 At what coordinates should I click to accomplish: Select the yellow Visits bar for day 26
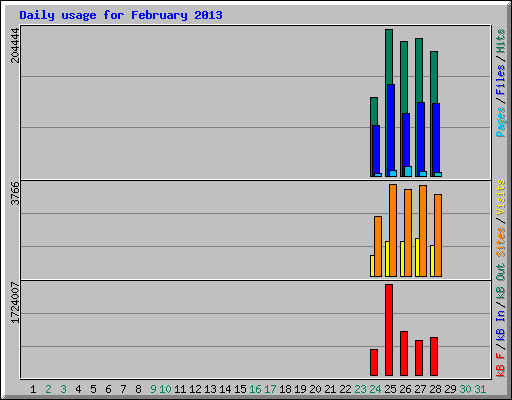(402, 259)
